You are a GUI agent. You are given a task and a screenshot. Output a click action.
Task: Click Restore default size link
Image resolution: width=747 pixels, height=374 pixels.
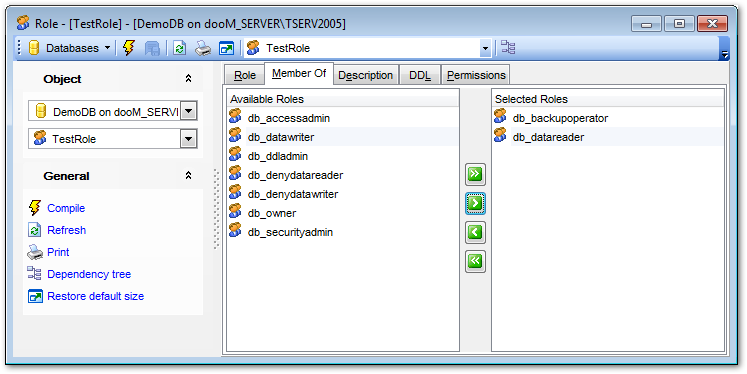click(x=95, y=296)
